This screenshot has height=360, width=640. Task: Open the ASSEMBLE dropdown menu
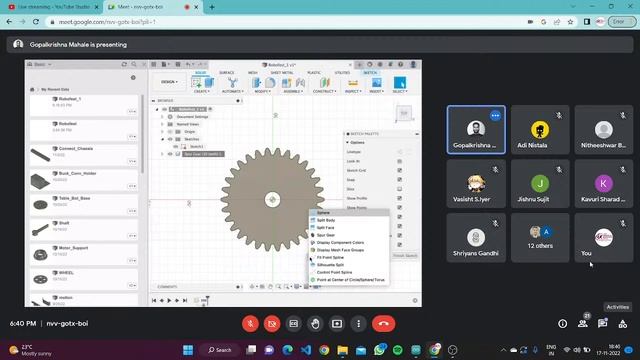tap(293, 91)
